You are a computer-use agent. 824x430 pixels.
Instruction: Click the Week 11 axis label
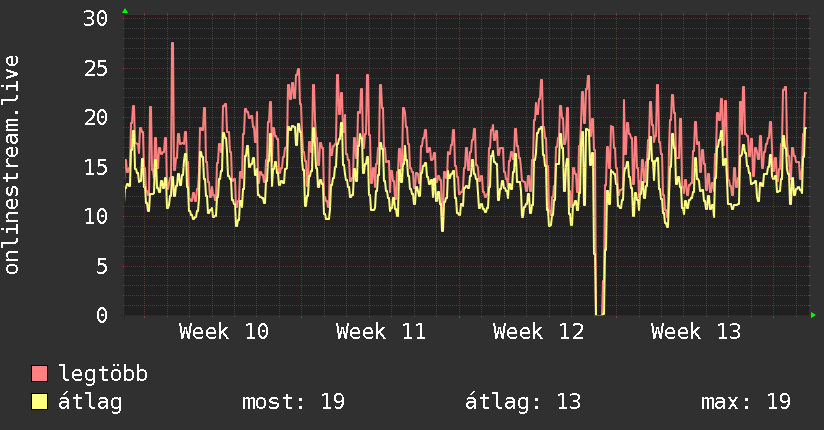point(380,332)
